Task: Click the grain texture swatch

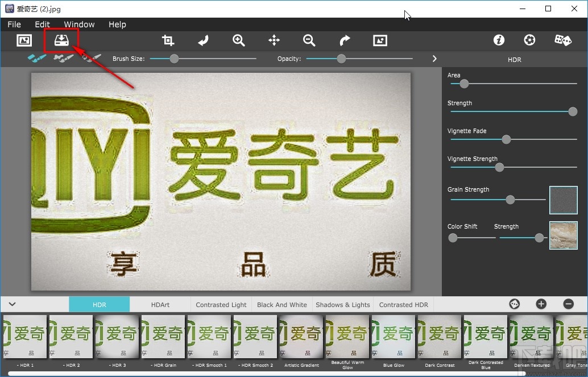Action: pyautogui.click(x=563, y=200)
